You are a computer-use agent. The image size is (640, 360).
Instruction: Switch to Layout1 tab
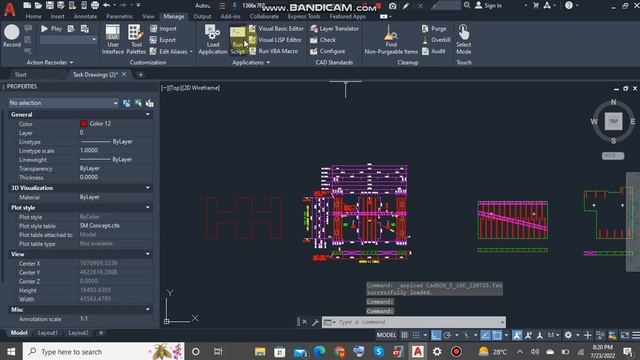(48, 333)
